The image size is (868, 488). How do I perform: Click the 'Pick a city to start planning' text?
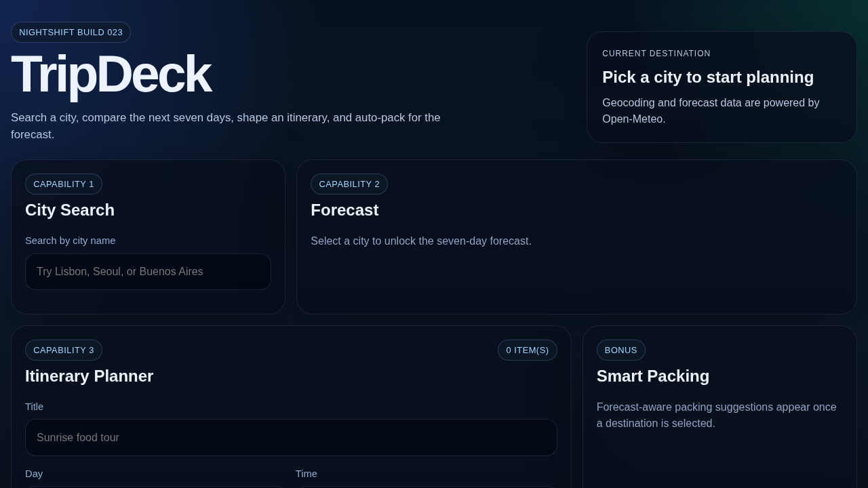click(x=708, y=77)
